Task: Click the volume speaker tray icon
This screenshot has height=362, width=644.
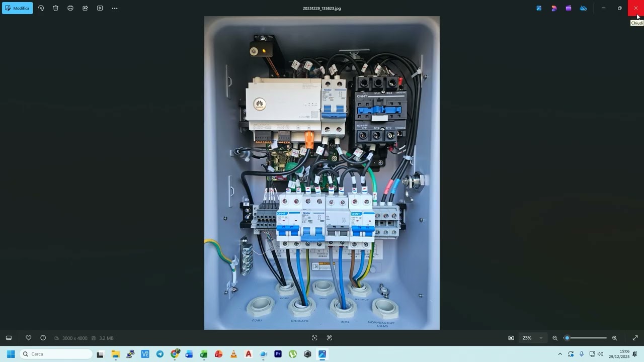Action: coord(600,354)
